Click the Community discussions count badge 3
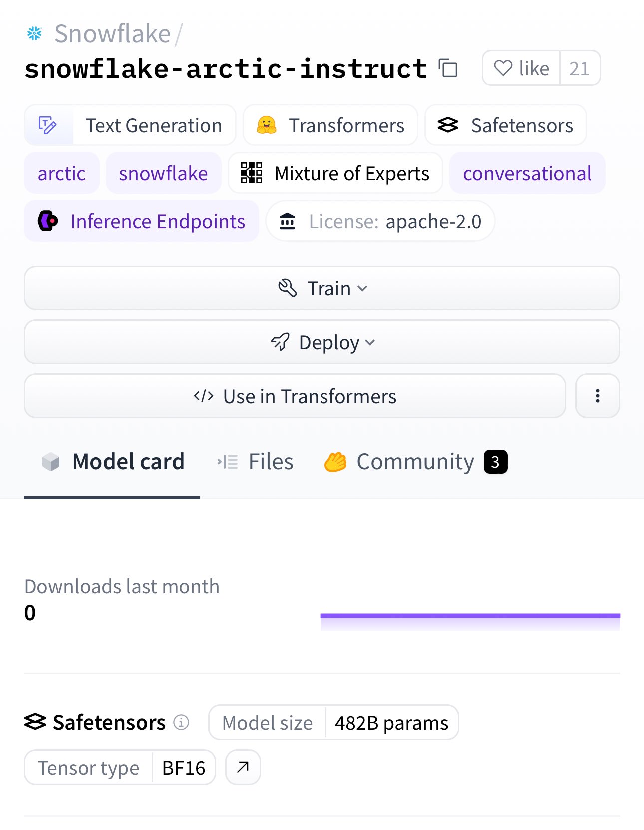The width and height of the screenshot is (644, 830). point(495,462)
